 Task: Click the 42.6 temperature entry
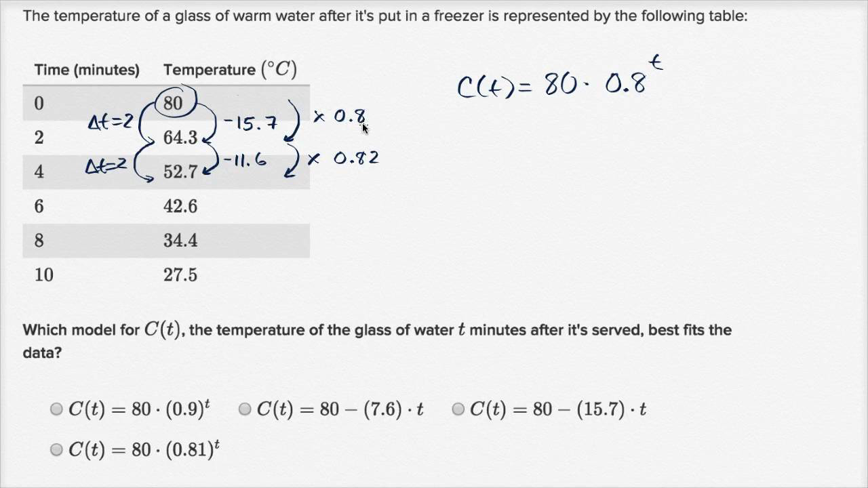tap(180, 206)
